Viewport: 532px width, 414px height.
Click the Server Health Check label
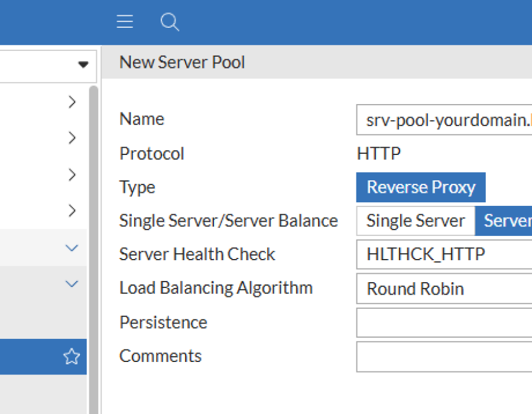(197, 254)
